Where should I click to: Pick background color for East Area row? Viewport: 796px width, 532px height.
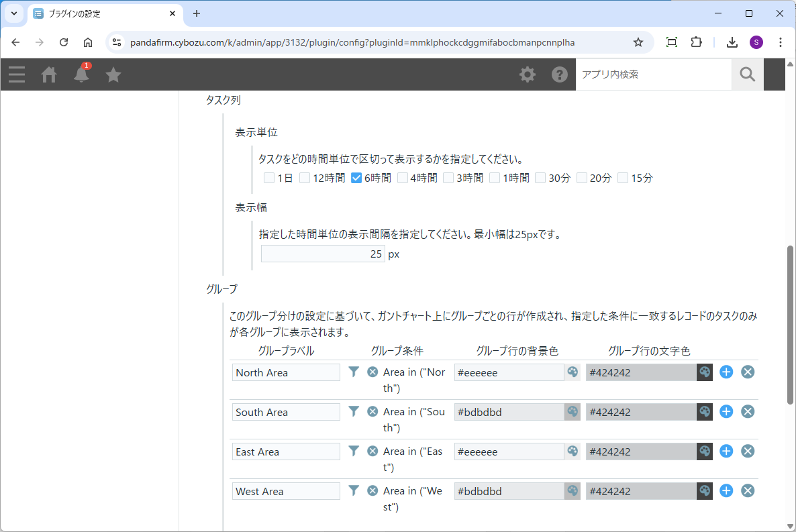pyautogui.click(x=573, y=451)
